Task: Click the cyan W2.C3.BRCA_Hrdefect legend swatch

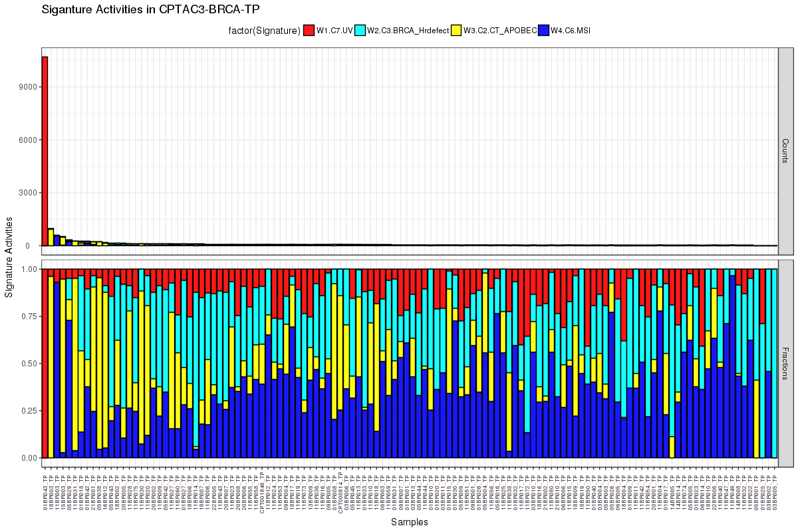Action: (x=359, y=30)
